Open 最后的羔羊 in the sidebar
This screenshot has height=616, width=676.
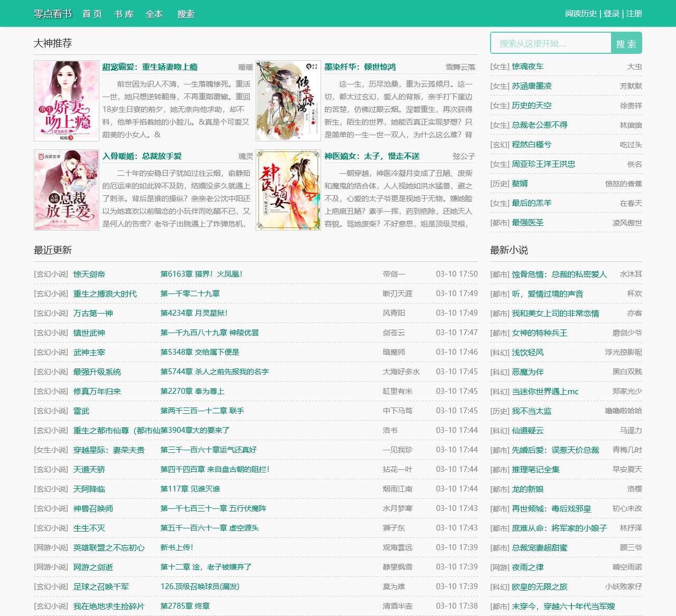point(532,203)
